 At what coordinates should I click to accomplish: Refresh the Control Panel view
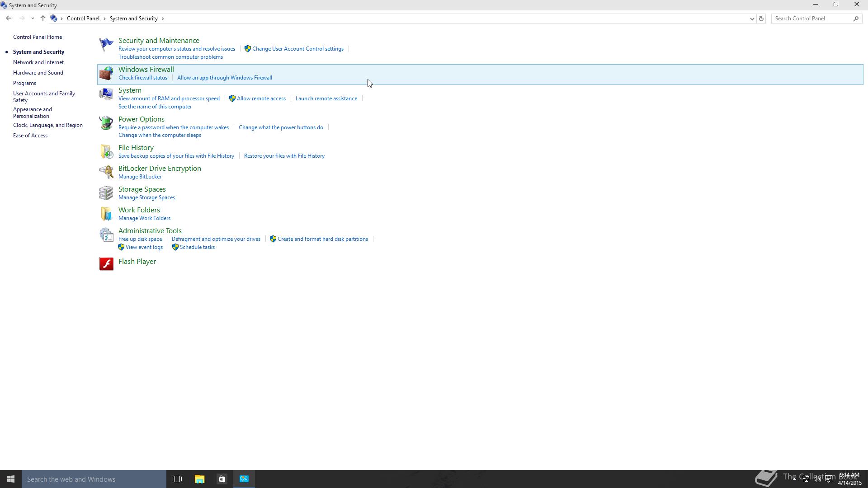[761, 19]
